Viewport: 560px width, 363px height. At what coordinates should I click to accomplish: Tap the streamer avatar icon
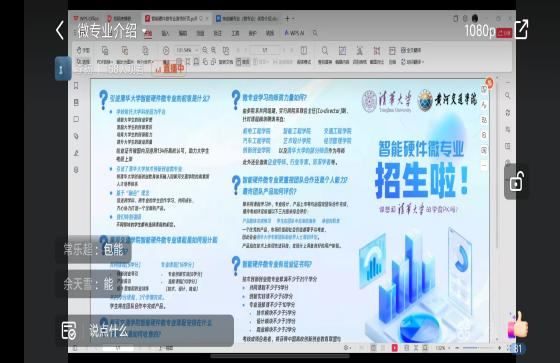pyautogui.click(x=62, y=68)
